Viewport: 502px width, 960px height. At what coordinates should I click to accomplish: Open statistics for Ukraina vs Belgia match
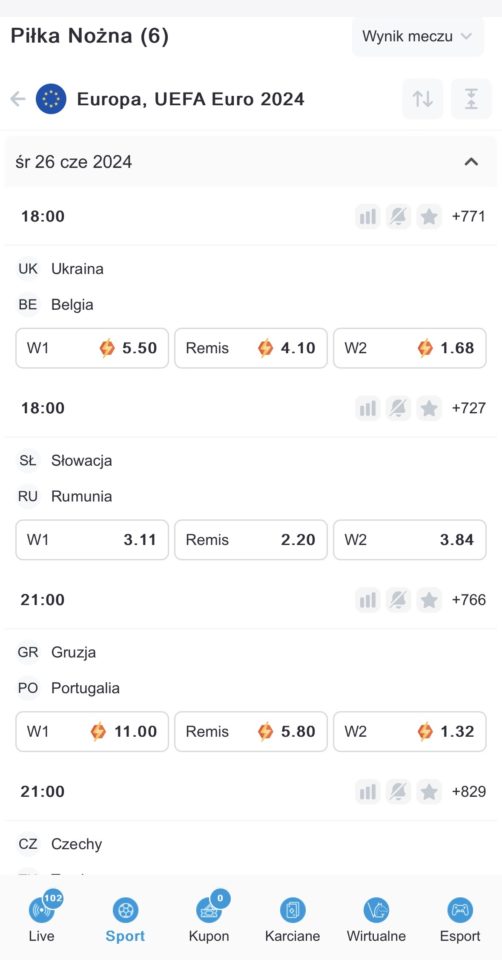click(368, 217)
